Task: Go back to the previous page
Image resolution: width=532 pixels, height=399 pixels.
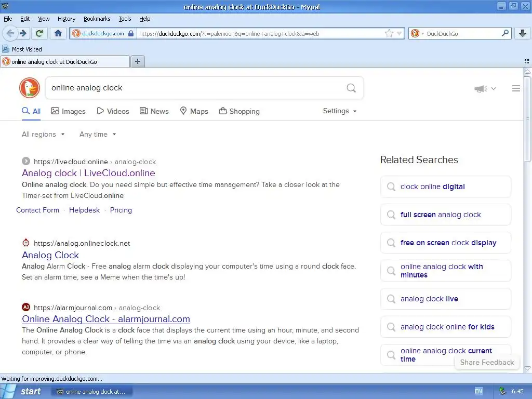Action: (10, 33)
